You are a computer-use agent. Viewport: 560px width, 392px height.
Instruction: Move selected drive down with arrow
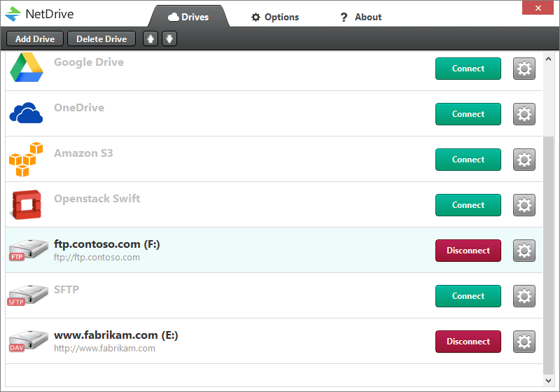click(169, 38)
